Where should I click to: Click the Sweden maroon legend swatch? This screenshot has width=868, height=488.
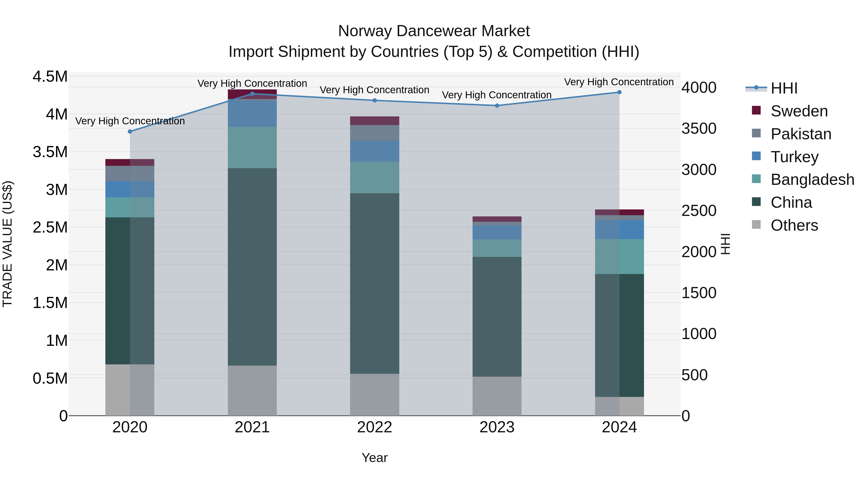pyautogui.click(x=756, y=110)
